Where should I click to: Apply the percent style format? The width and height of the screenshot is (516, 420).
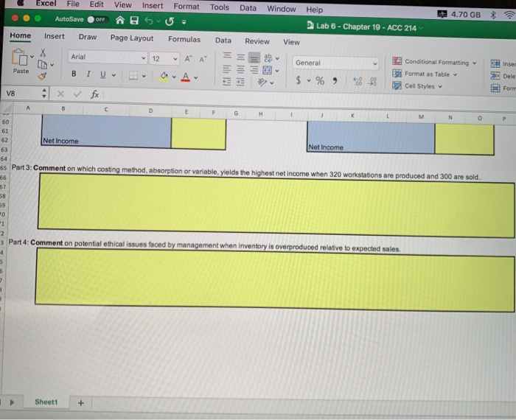coord(320,80)
